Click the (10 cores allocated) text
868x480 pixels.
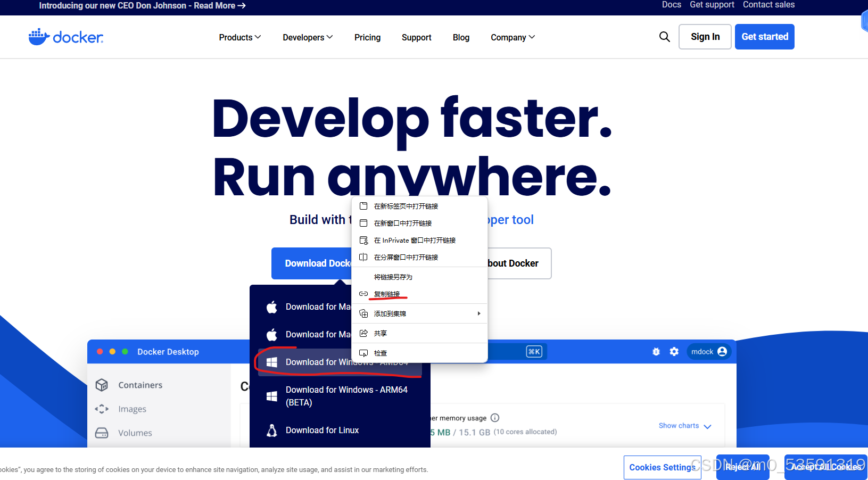point(525,432)
